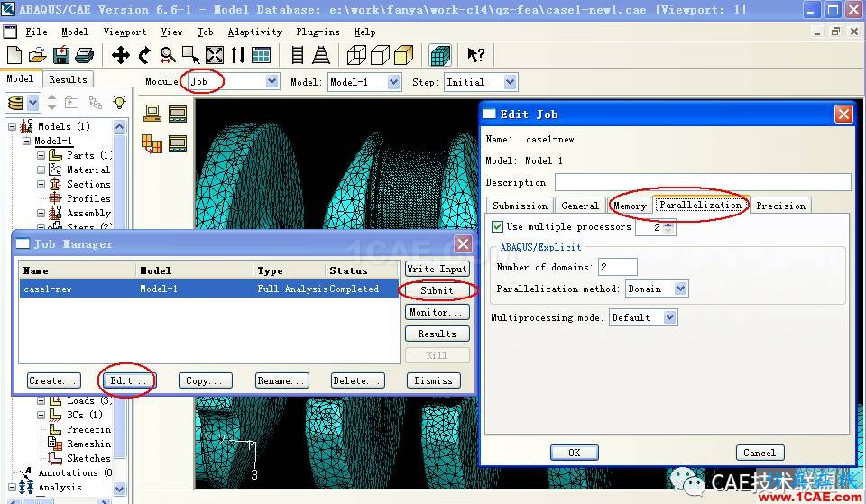Switch to shaded render style

tap(404, 55)
